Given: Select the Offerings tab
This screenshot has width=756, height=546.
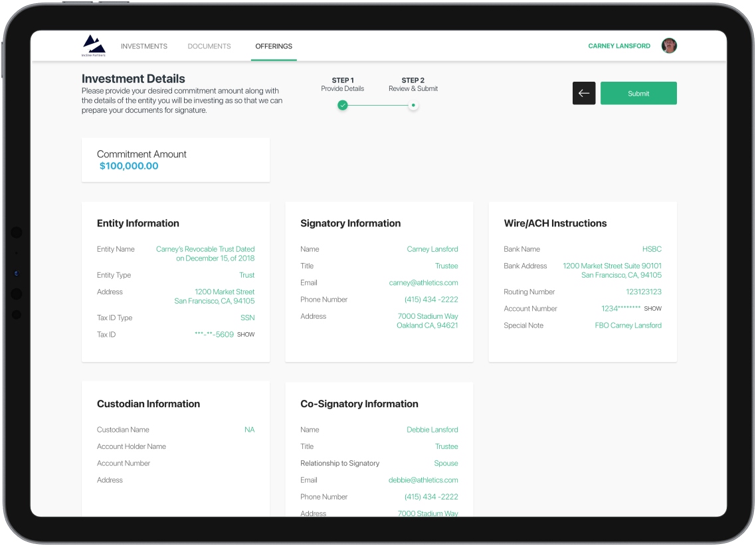Looking at the screenshot, I should coord(274,46).
